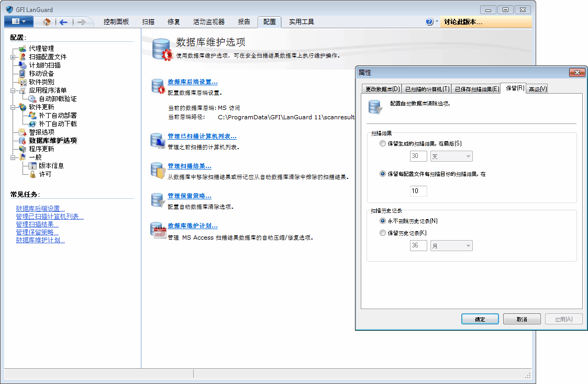Open the dropdown arrow beside help icon
This screenshot has width=588, height=384.
pyautogui.click(x=437, y=21)
